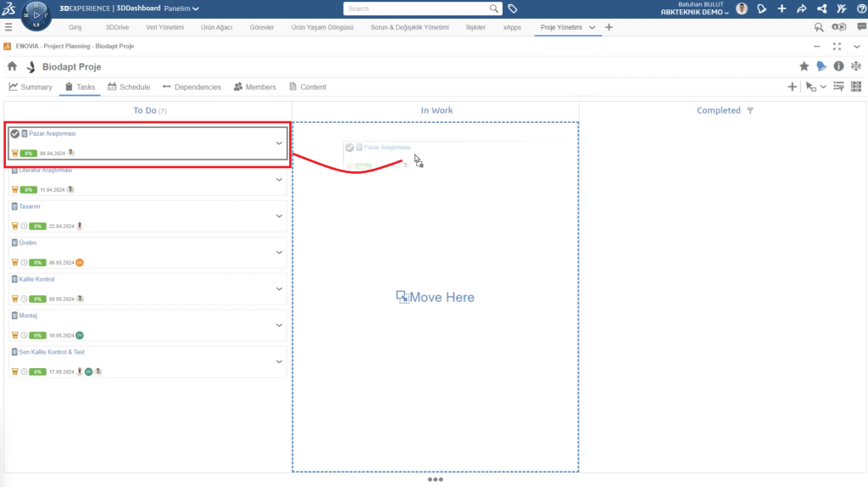Open the Üretim task link
Image resolution: width=868 pixels, height=487 pixels.
point(29,243)
